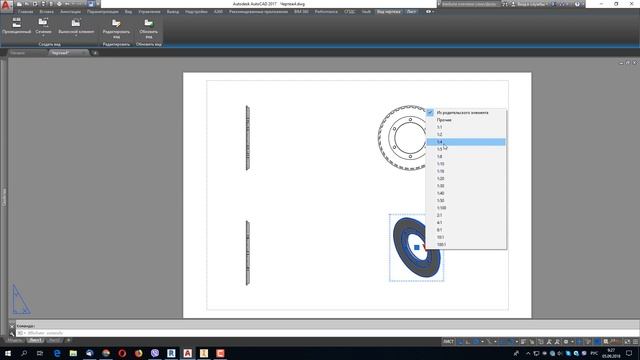Open the workspace switching gear icon
The height and width of the screenshot is (360, 640).
click(566, 342)
